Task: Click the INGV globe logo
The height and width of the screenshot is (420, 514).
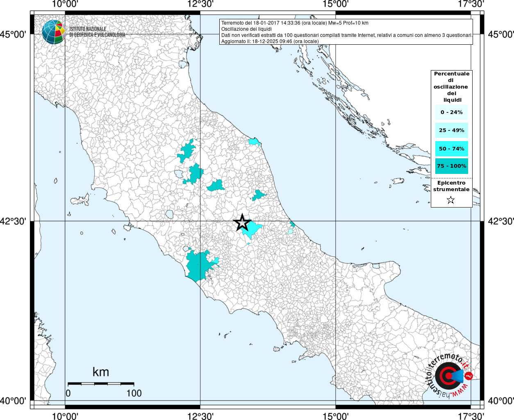Action: pos(54,32)
